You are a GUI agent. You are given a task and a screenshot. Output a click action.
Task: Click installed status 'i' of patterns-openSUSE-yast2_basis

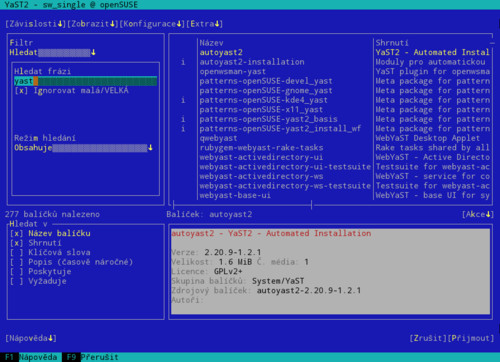(183, 119)
